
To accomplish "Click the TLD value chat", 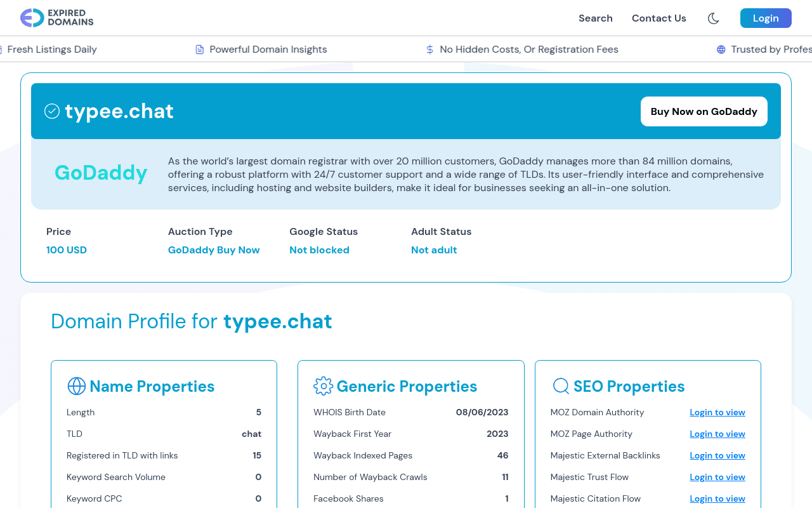I will click(x=252, y=434).
